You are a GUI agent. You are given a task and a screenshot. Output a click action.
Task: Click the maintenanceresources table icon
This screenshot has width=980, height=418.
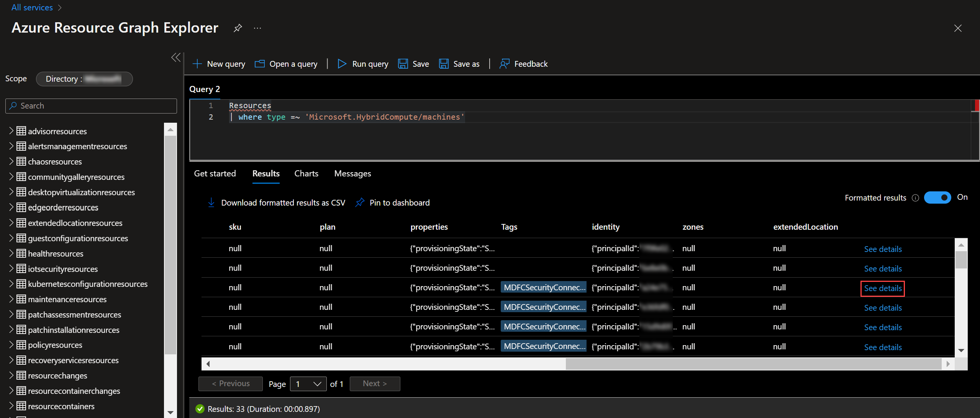pyautogui.click(x=21, y=299)
